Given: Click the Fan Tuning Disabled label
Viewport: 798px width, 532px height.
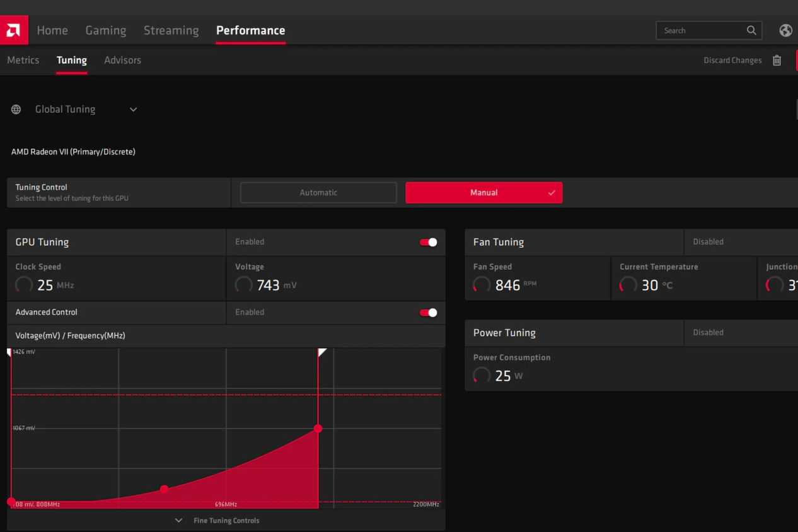Looking at the screenshot, I should pos(708,242).
